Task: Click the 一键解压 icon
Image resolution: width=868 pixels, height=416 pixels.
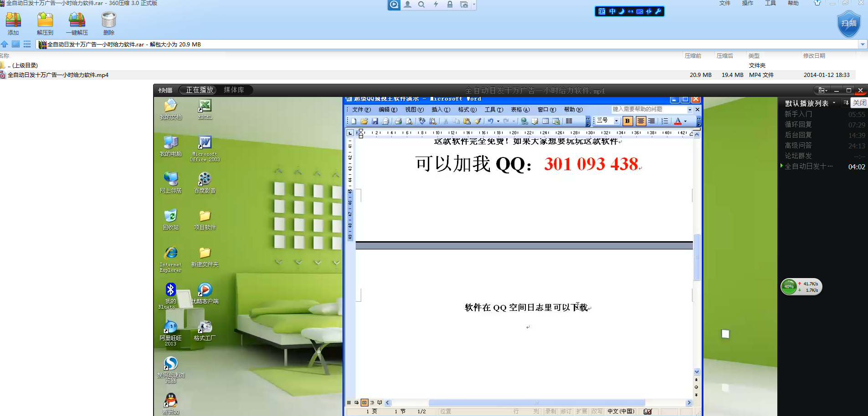Action: tap(77, 23)
